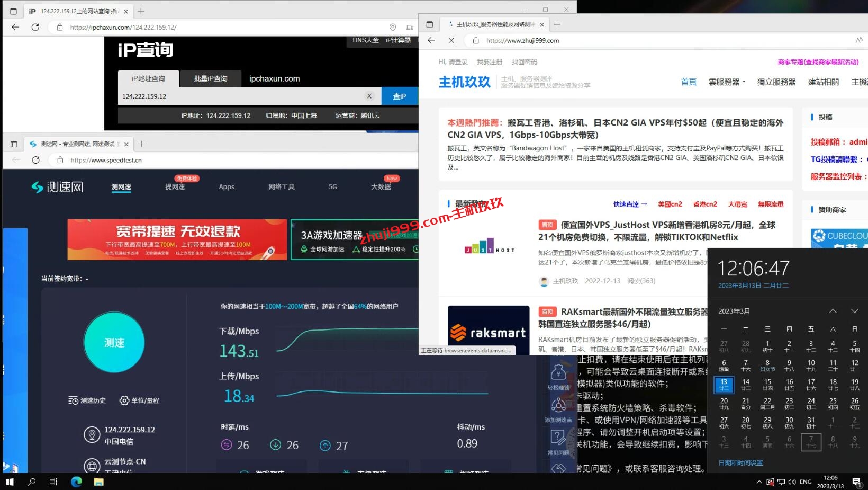The height and width of the screenshot is (490, 868).
Task: Filter by 香港cn2 tag
Action: (x=705, y=204)
